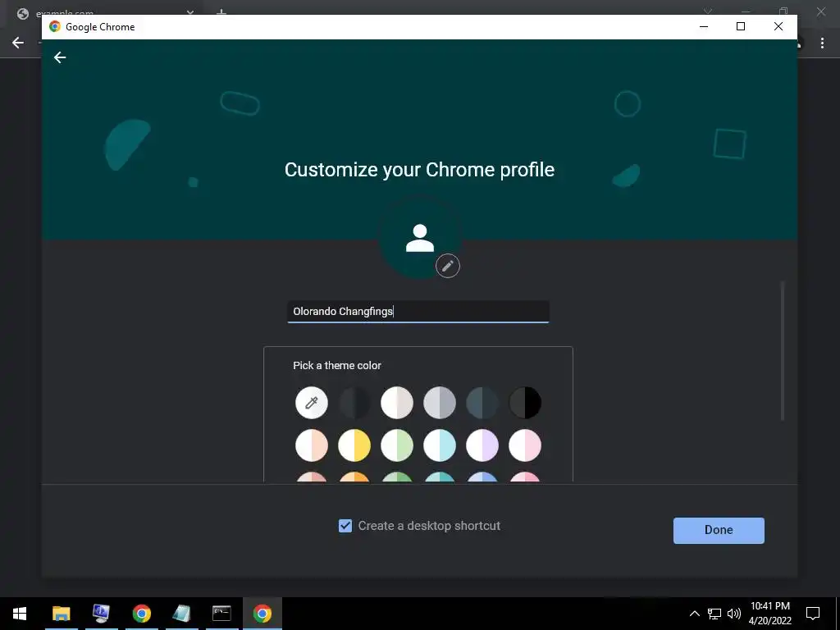The width and height of the screenshot is (840, 630).
Task: Open File Explorer from the taskbar
Action: pos(61,614)
